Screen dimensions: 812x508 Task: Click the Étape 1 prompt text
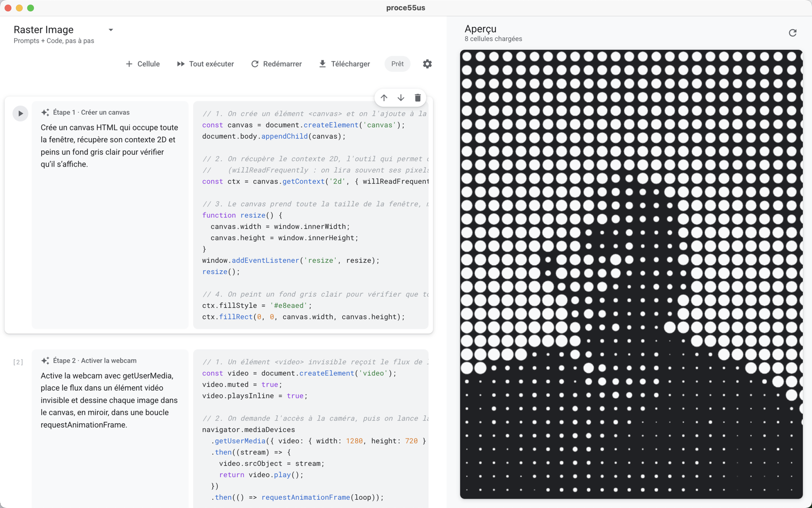pos(110,146)
